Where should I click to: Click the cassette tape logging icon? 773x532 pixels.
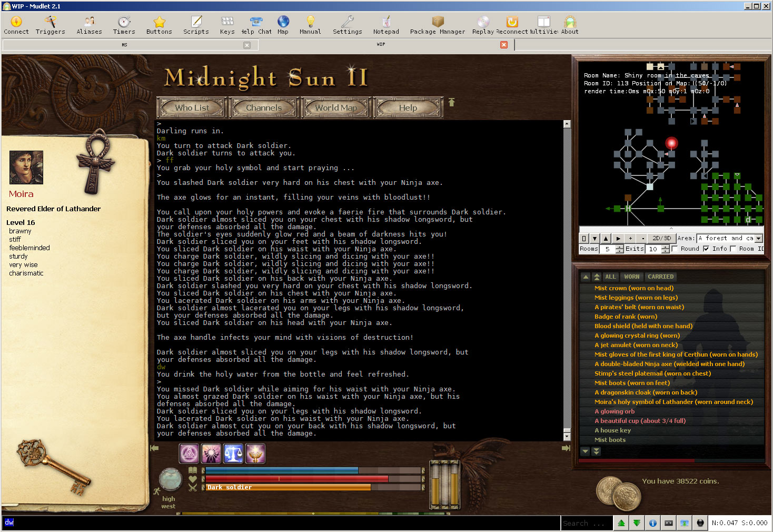pyautogui.click(x=669, y=523)
